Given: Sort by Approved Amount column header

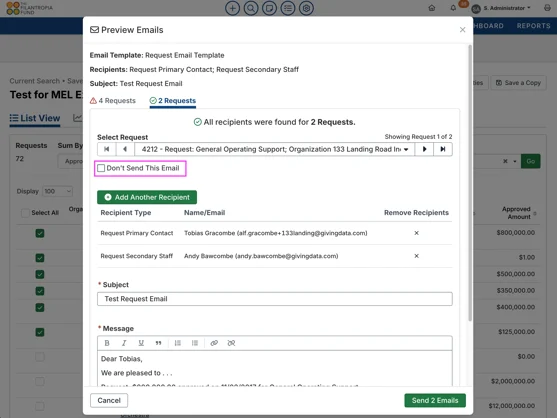Looking at the screenshot, I should click(519, 213).
